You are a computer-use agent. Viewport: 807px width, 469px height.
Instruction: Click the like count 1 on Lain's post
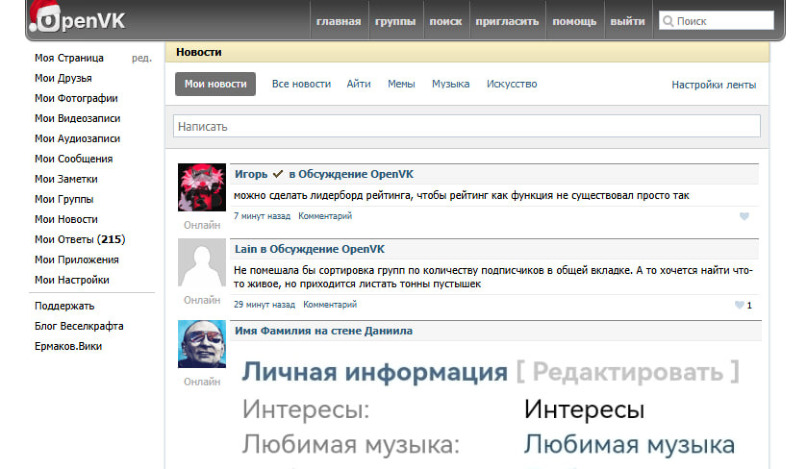[749, 305]
